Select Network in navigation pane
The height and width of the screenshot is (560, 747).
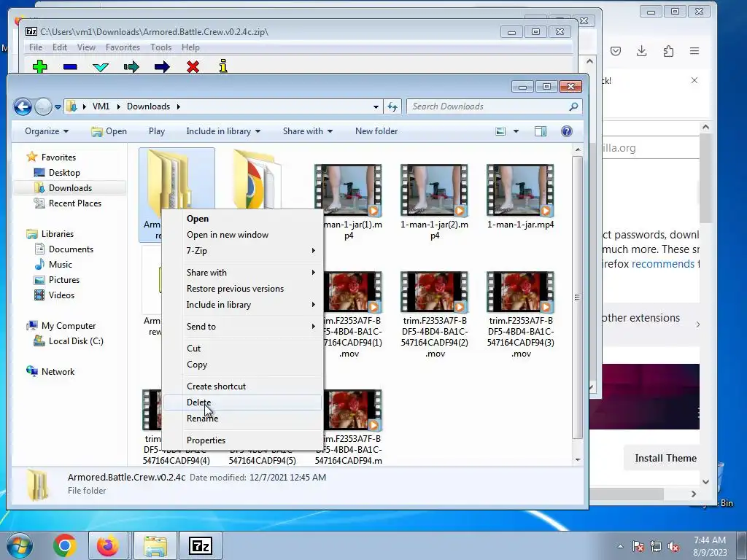(x=58, y=372)
